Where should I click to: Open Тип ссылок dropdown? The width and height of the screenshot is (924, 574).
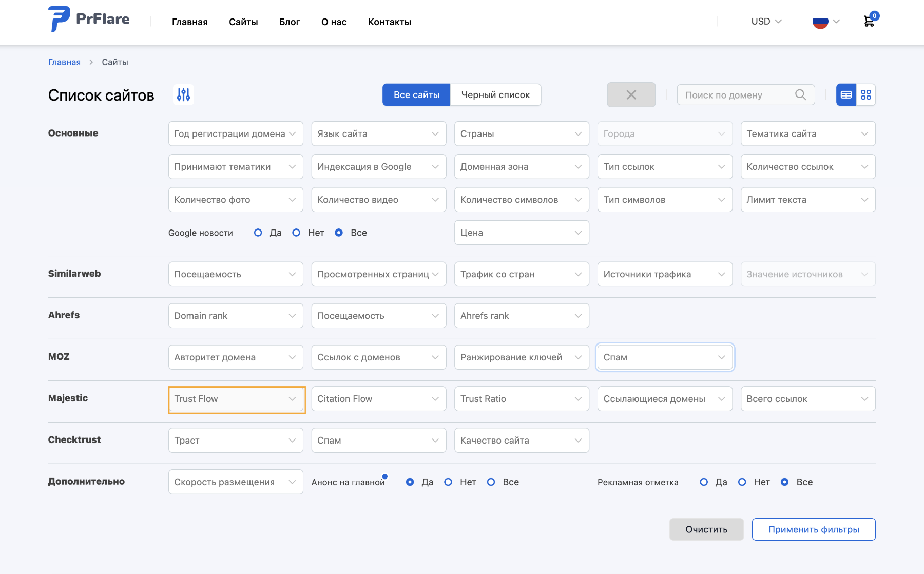tap(665, 167)
